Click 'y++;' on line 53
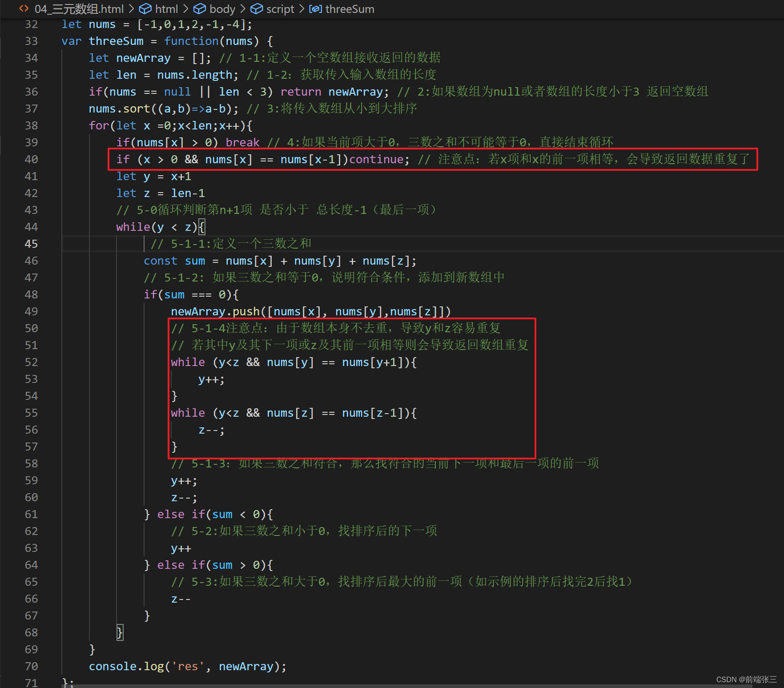784x688 pixels. pyautogui.click(x=212, y=379)
